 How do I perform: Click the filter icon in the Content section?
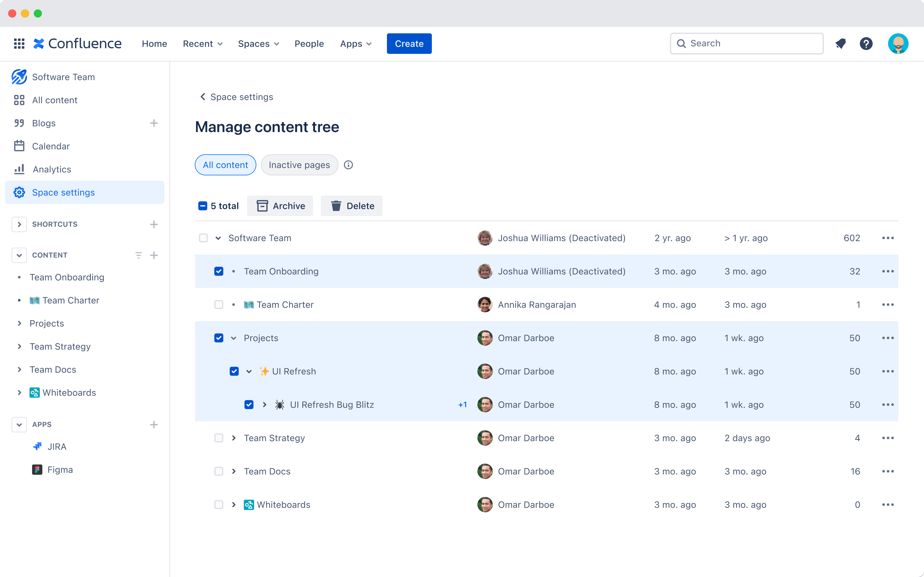tap(138, 255)
